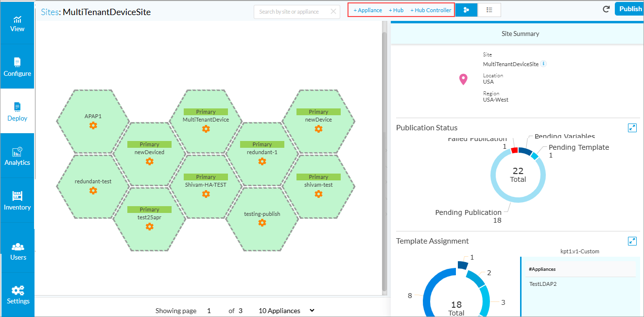
Task: Open gear settings for test25apr
Action: click(x=150, y=227)
